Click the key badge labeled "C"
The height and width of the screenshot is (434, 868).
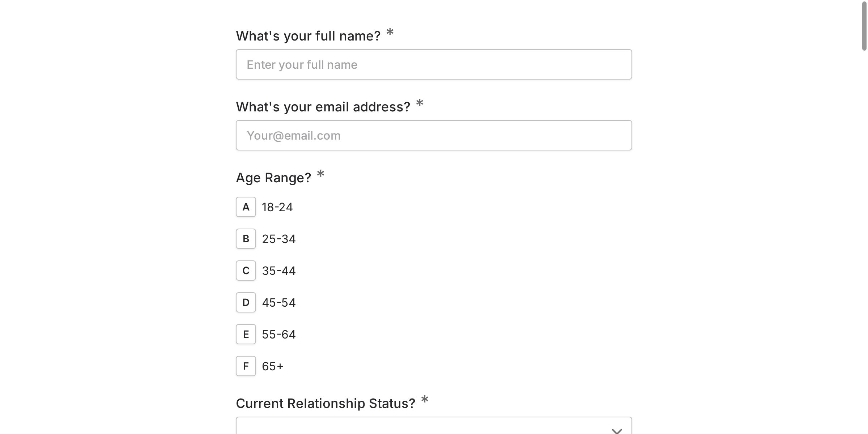[x=246, y=271]
